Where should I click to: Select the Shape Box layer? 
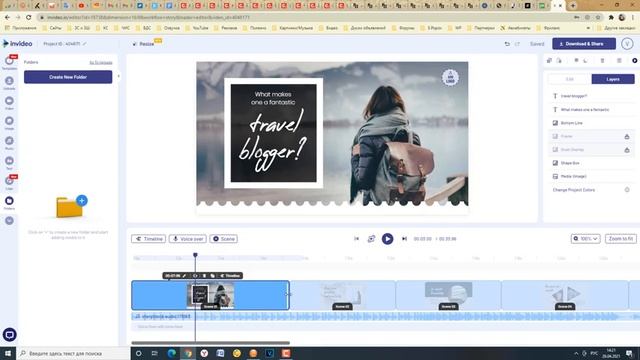tap(591, 163)
